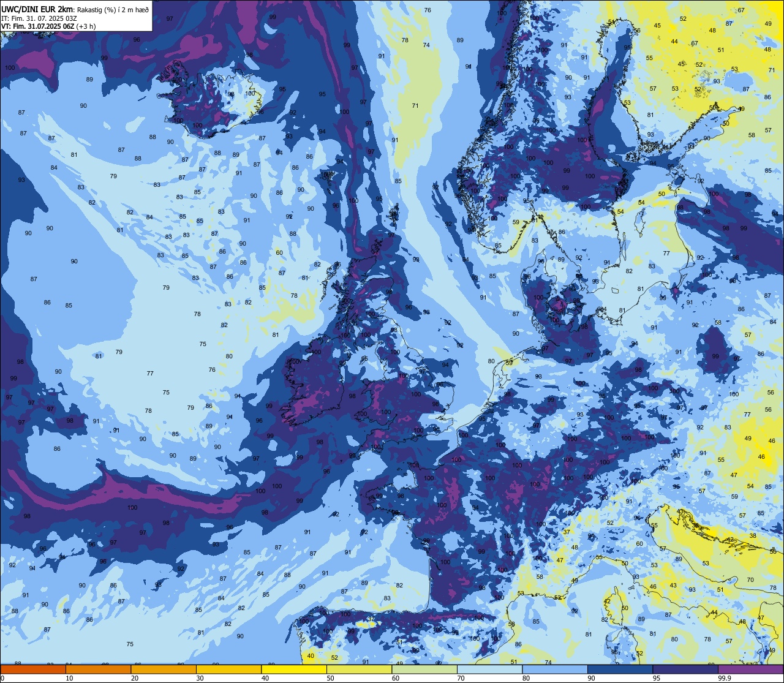Image resolution: width=784 pixels, height=683 pixels.
Task: Click the legend swatch between 10 and 20
Action: (98, 669)
